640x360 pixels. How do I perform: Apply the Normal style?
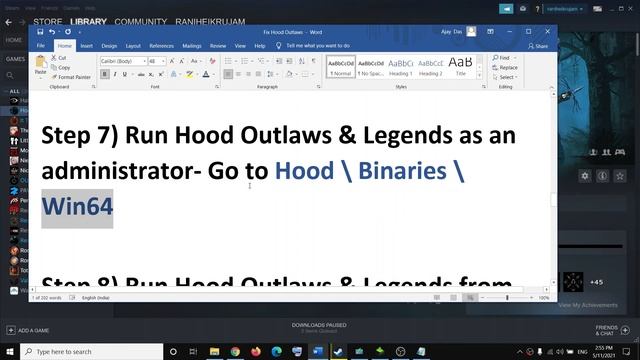341,67
